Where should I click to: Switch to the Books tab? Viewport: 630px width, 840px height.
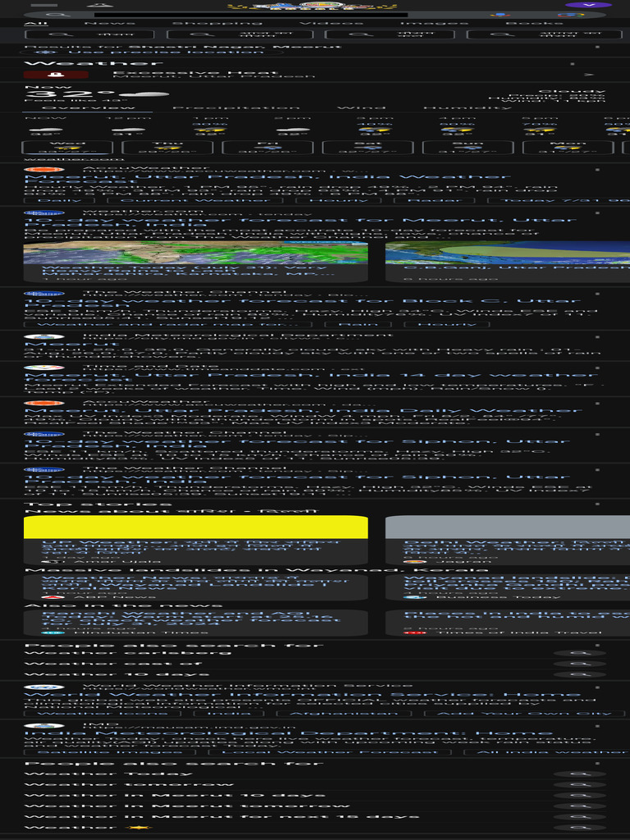pyautogui.click(x=534, y=23)
